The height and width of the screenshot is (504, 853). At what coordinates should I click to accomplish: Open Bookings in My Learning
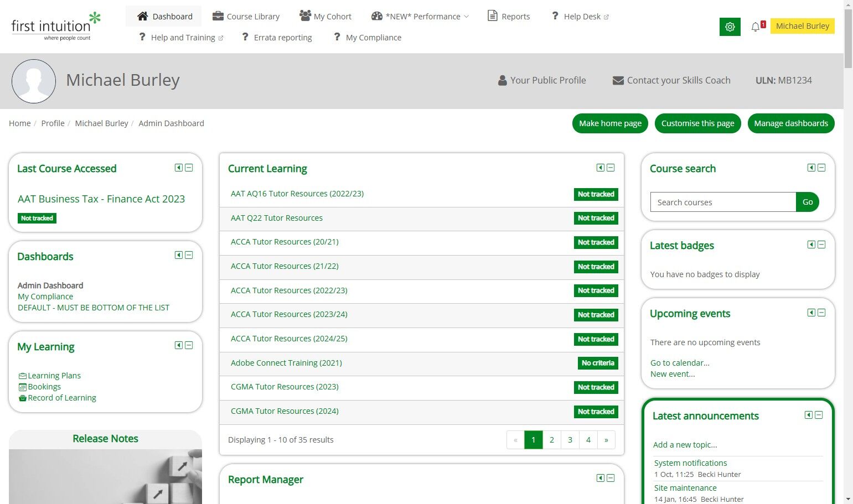click(x=44, y=387)
